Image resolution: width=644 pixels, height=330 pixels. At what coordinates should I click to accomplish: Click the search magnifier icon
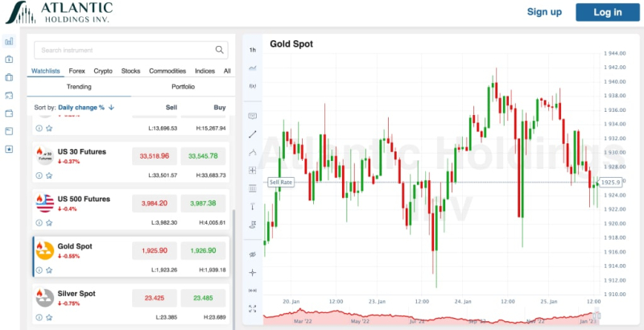point(220,50)
